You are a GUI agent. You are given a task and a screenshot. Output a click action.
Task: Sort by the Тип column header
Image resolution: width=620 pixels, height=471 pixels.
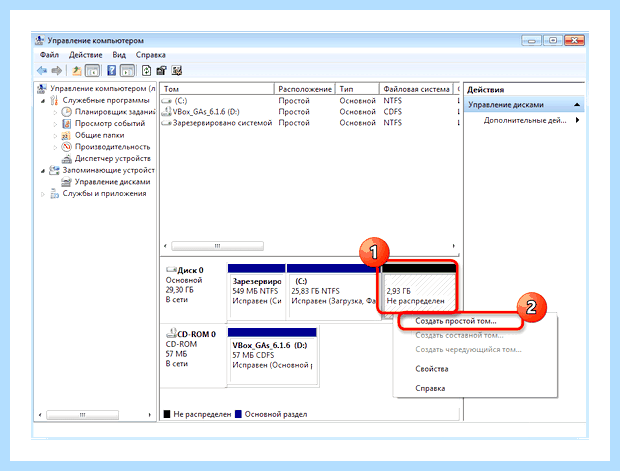[x=357, y=89]
